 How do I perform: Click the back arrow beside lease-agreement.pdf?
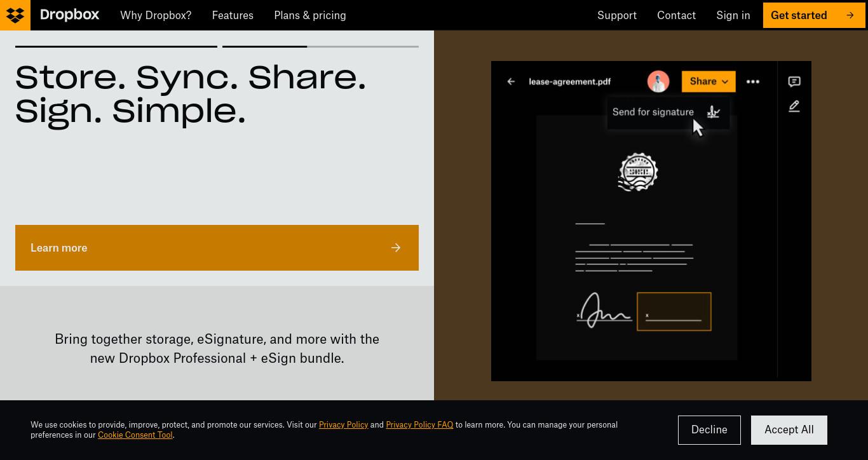coord(511,81)
